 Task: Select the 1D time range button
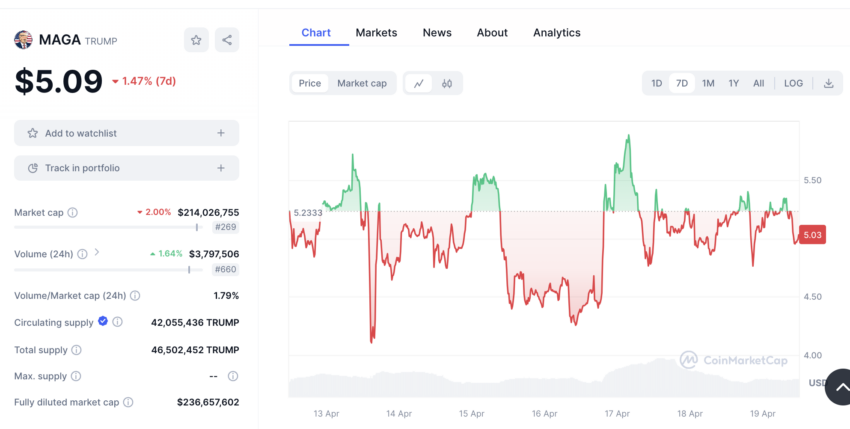click(656, 84)
